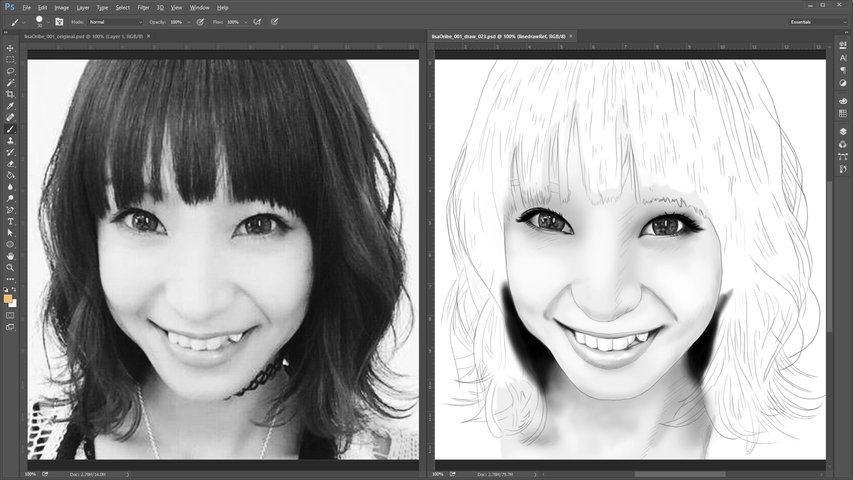Close the lisaOribe_001_original.psd document tab
The image size is (853, 480).
coord(149,36)
